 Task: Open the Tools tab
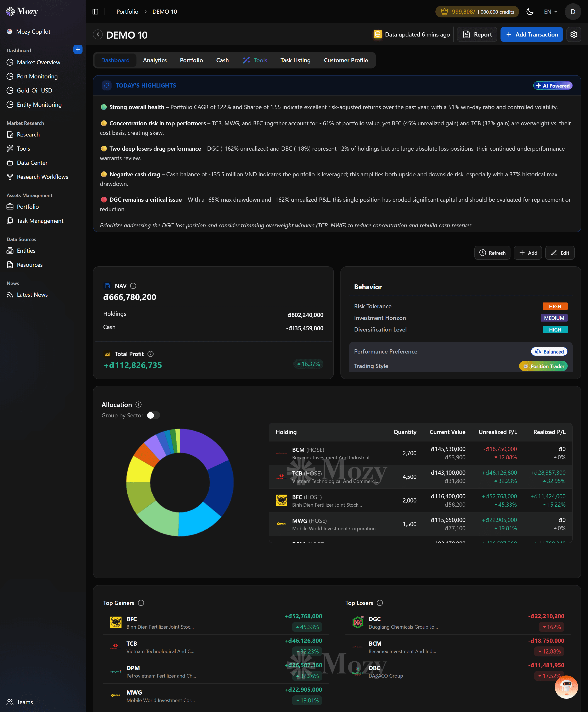click(255, 60)
